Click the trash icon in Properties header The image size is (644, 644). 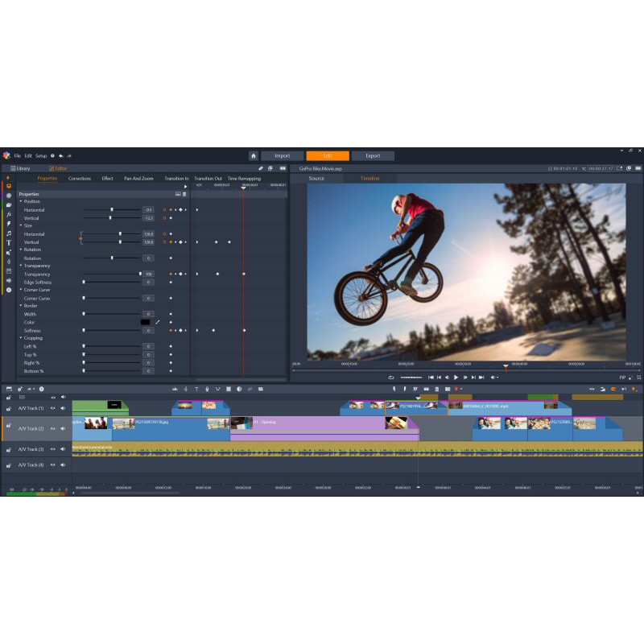(x=184, y=194)
